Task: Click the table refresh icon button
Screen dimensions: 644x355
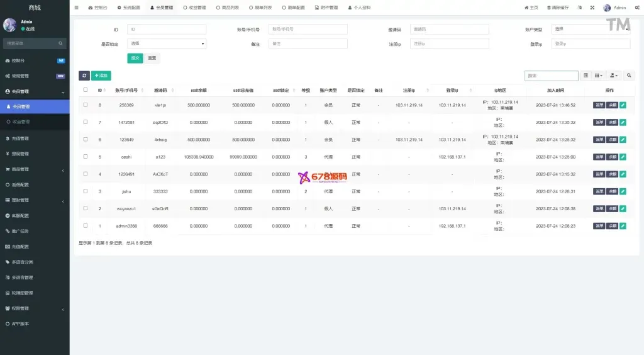Action: (x=84, y=76)
